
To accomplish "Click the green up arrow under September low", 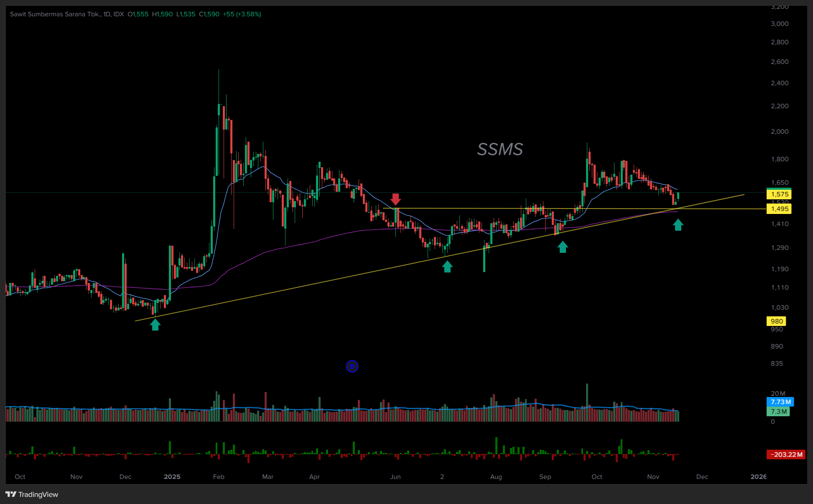I will [563, 247].
